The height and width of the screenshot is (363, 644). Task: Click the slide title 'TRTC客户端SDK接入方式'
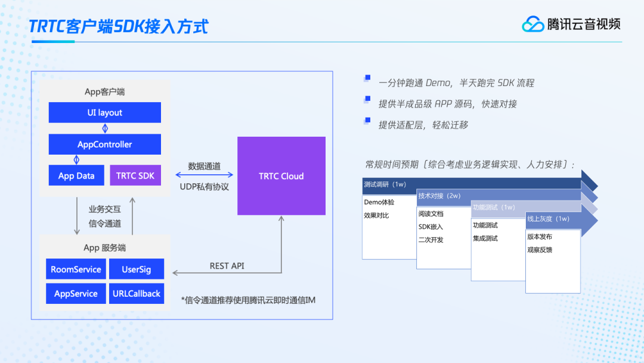[x=119, y=26]
